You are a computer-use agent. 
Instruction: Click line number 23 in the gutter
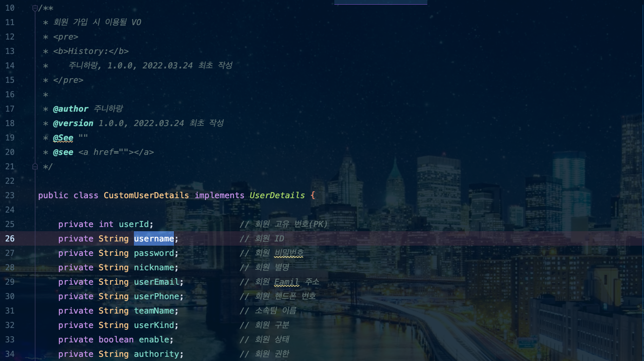pos(10,195)
